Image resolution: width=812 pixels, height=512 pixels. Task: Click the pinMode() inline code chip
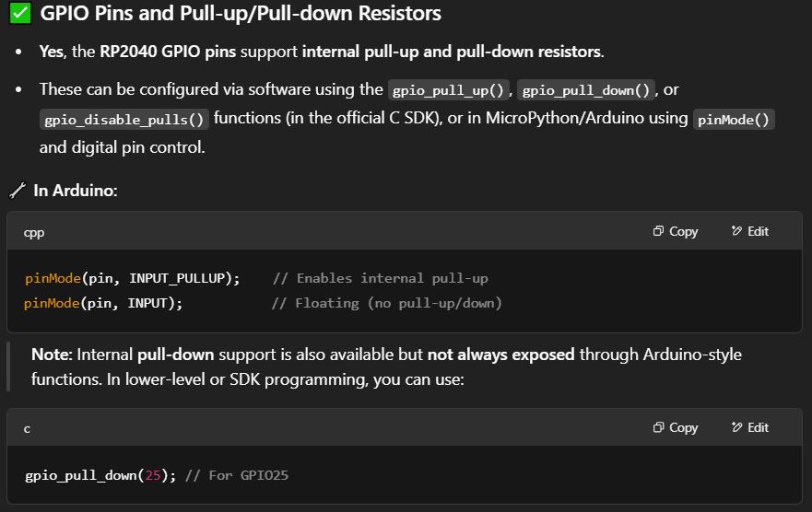[734, 120]
